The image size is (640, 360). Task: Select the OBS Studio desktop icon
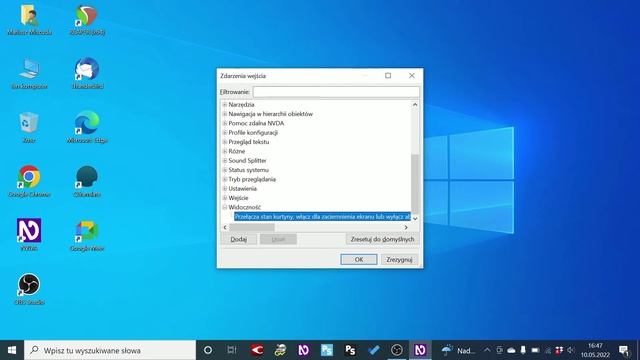pyautogui.click(x=29, y=289)
